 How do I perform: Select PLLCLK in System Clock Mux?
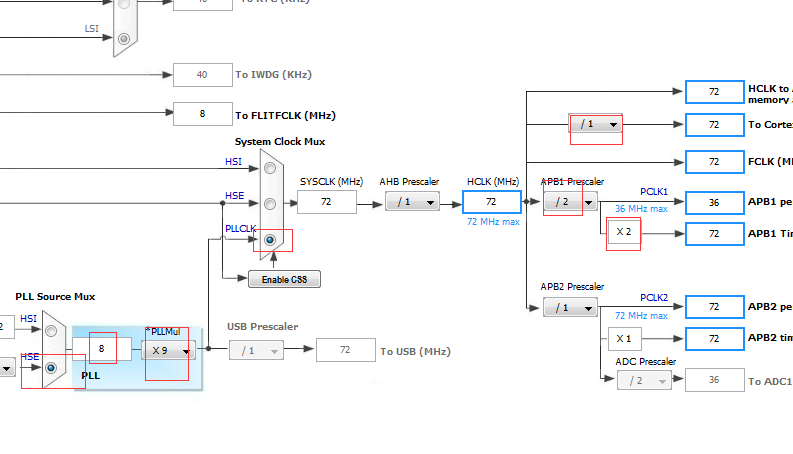pyautogui.click(x=270, y=240)
